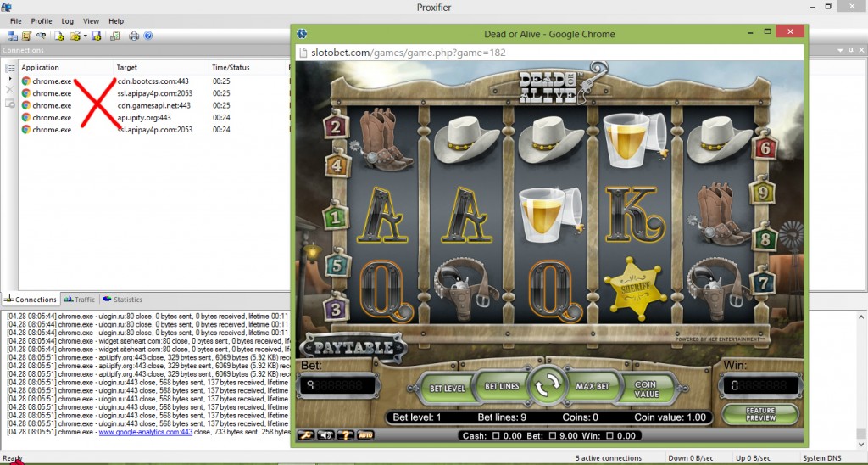Select bet line marker 4
This screenshot has height=465, width=868.
[x=337, y=164]
